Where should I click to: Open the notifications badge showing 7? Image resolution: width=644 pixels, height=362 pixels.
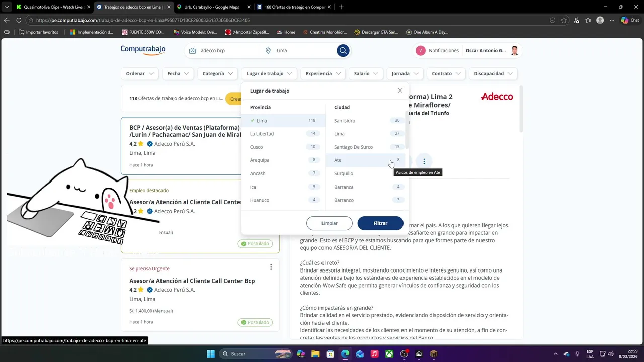pyautogui.click(x=421, y=51)
